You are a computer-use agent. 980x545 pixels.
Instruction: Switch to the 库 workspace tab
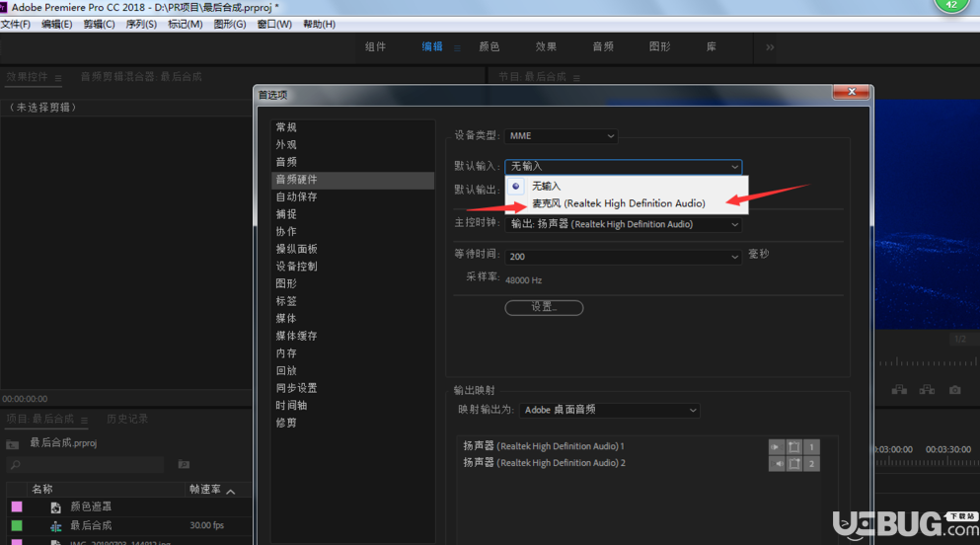pos(712,46)
